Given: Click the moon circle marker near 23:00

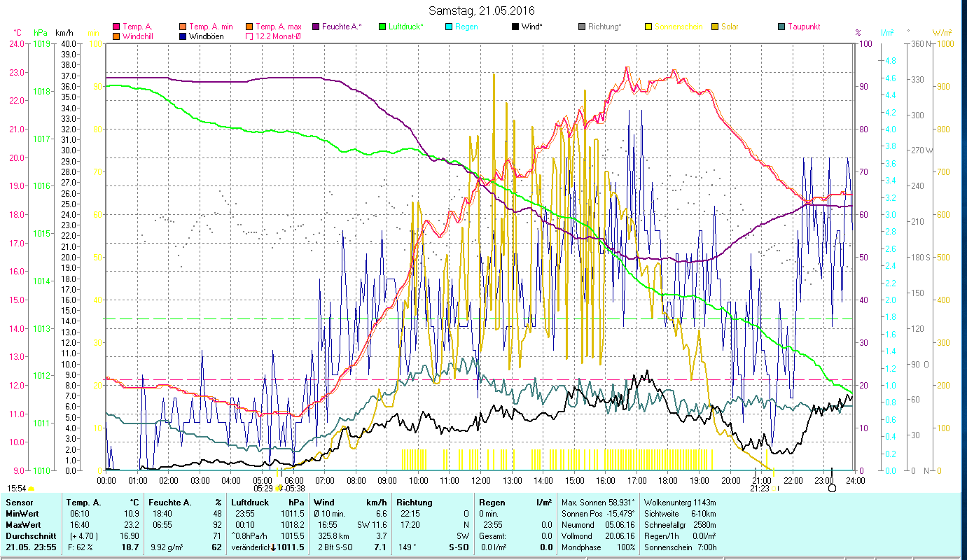Looking at the screenshot, I should (832, 488).
